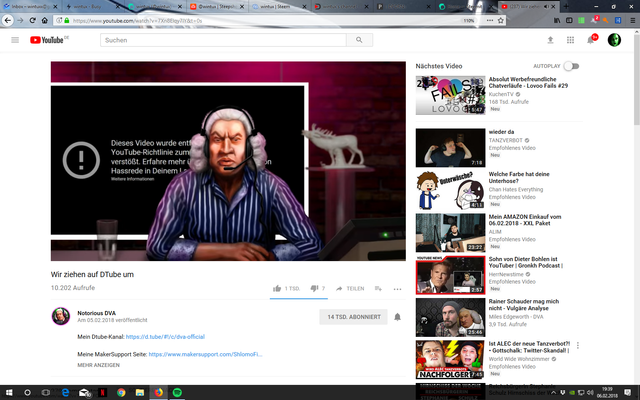Switch to the 'wintux | Steem' tab
The image size is (640, 400).
279,7
